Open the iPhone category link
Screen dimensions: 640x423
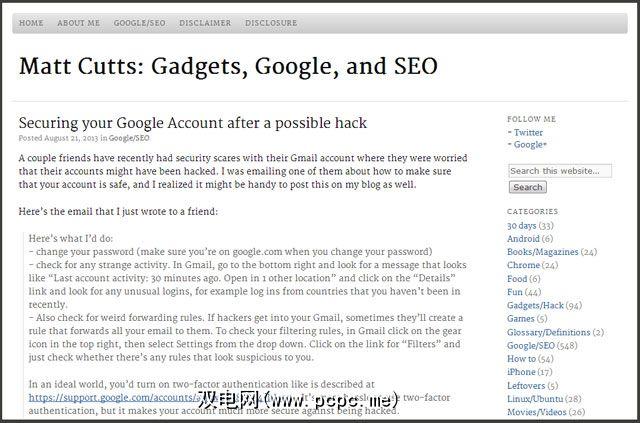[522, 371]
